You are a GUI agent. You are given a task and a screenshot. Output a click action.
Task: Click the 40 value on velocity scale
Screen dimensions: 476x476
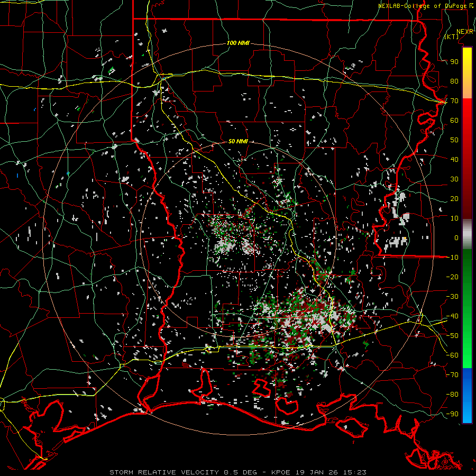point(454,160)
